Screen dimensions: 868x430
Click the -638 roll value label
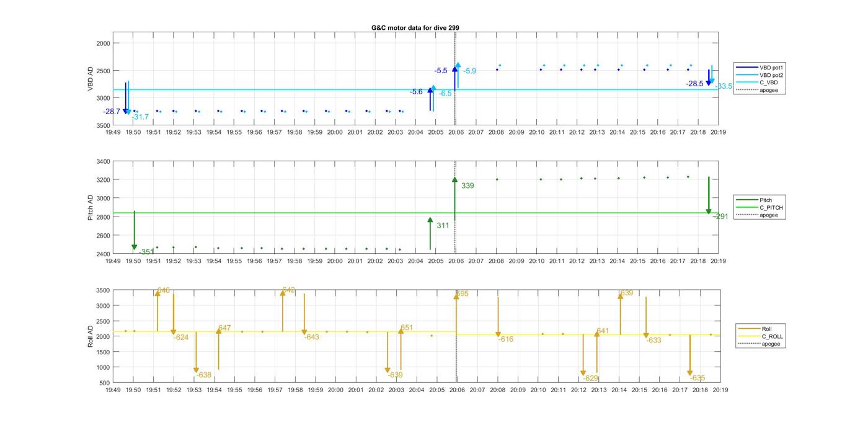[204, 375]
